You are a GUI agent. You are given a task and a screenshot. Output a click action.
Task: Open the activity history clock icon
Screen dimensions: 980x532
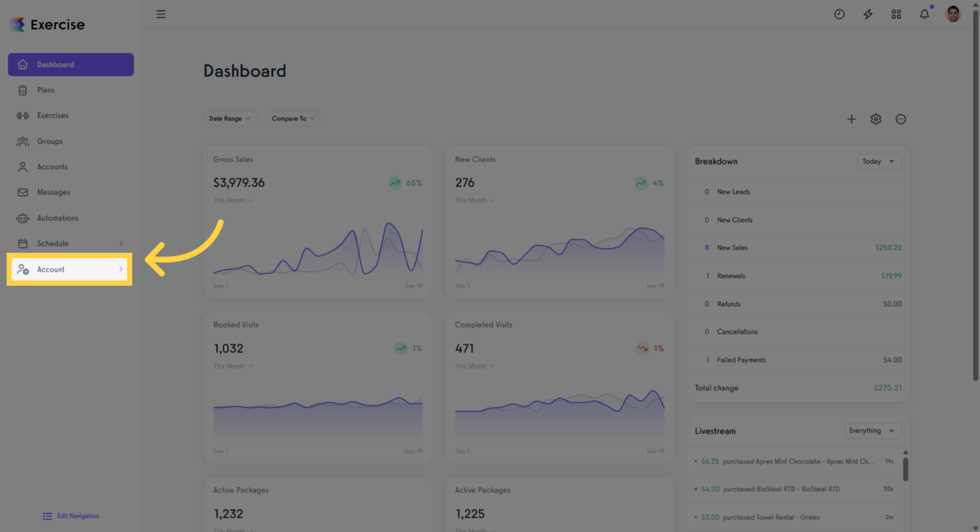point(839,14)
